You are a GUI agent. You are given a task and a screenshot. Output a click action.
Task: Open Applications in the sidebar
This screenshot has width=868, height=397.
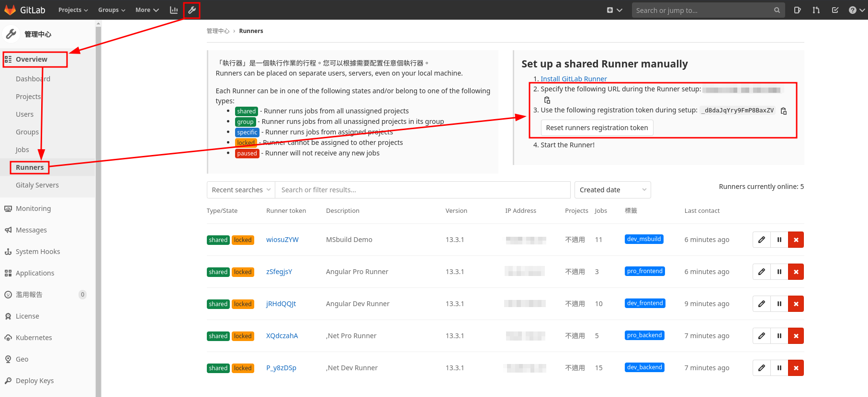(x=35, y=273)
